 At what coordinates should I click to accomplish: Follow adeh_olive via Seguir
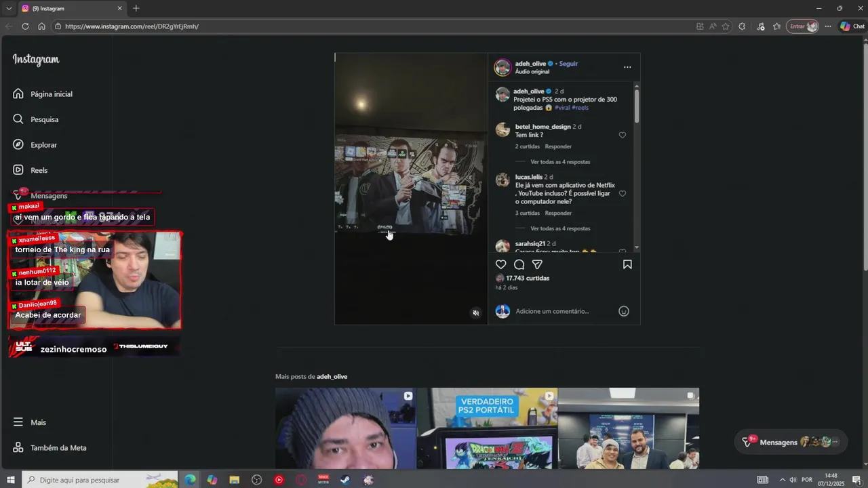[568, 64]
